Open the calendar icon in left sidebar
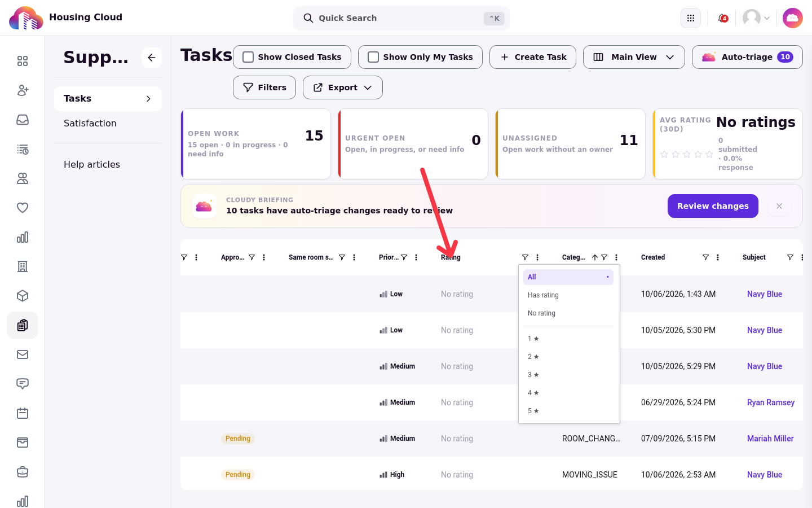Viewport: 812px width, 508px height. pyautogui.click(x=23, y=413)
